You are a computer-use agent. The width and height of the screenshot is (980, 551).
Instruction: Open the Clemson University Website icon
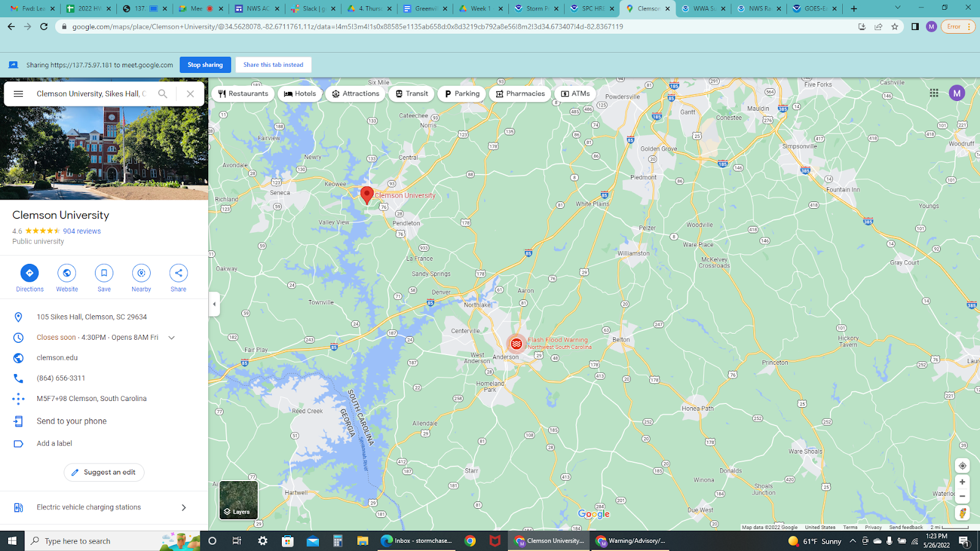tap(67, 273)
